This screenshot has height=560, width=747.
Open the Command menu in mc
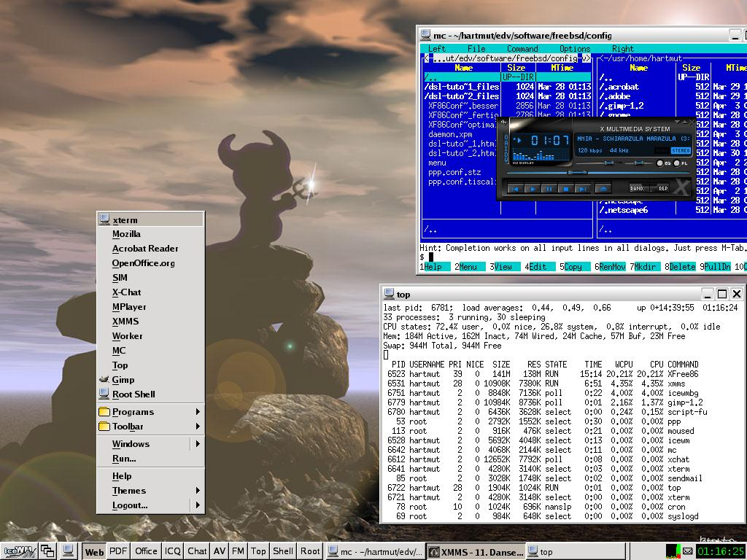click(x=522, y=49)
